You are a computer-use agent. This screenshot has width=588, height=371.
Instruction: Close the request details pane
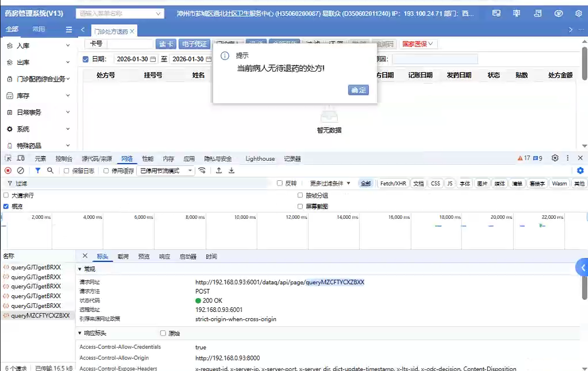(85, 256)
